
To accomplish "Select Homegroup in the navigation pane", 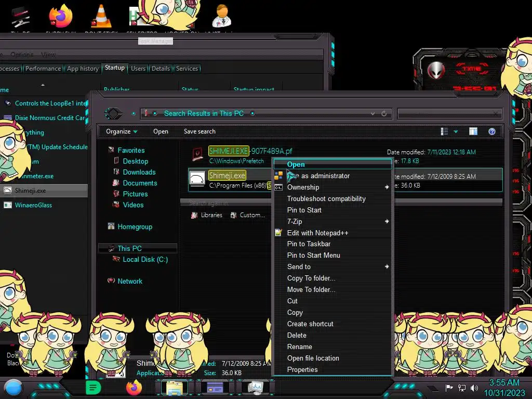I will pos(135,227).
